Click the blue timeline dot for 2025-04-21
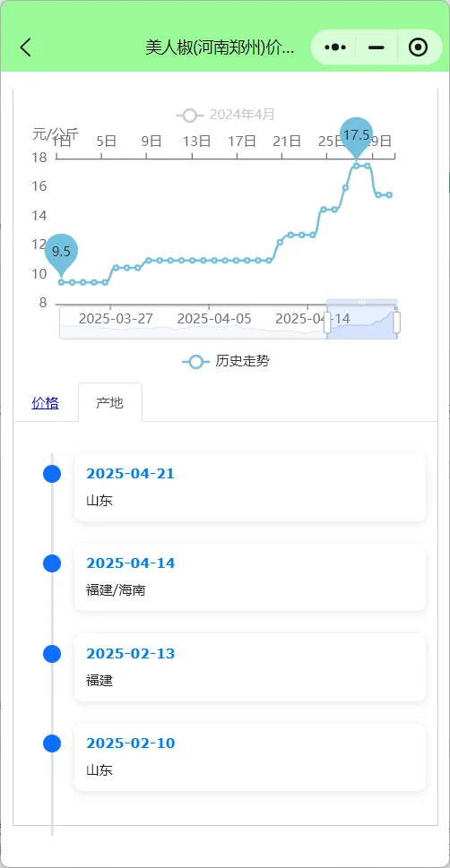This screenshot has height=868, width=450. pos(52,474)
